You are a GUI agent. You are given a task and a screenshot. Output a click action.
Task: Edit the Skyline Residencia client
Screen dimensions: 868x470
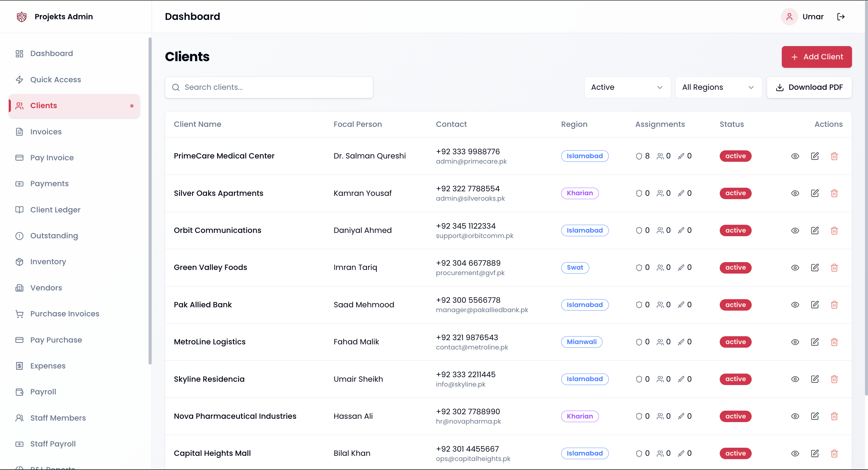815,379
